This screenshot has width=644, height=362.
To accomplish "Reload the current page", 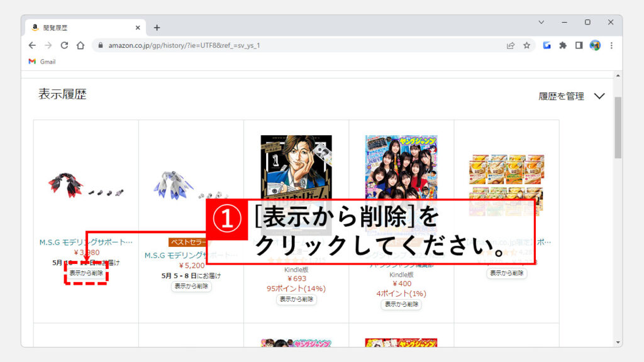I will 64,45.
